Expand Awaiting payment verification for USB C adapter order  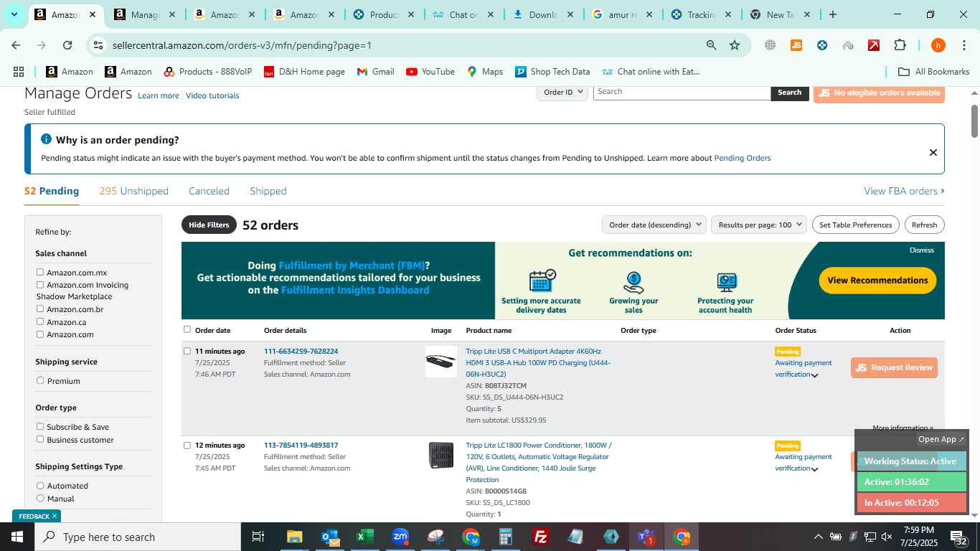pyautogui.click(x=814, y=375)
